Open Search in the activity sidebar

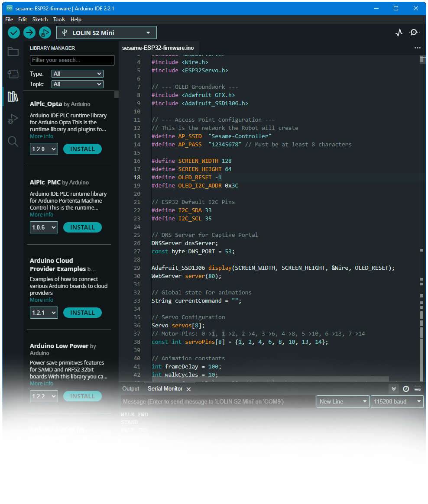pyautogui.click(x=13, y=141)
